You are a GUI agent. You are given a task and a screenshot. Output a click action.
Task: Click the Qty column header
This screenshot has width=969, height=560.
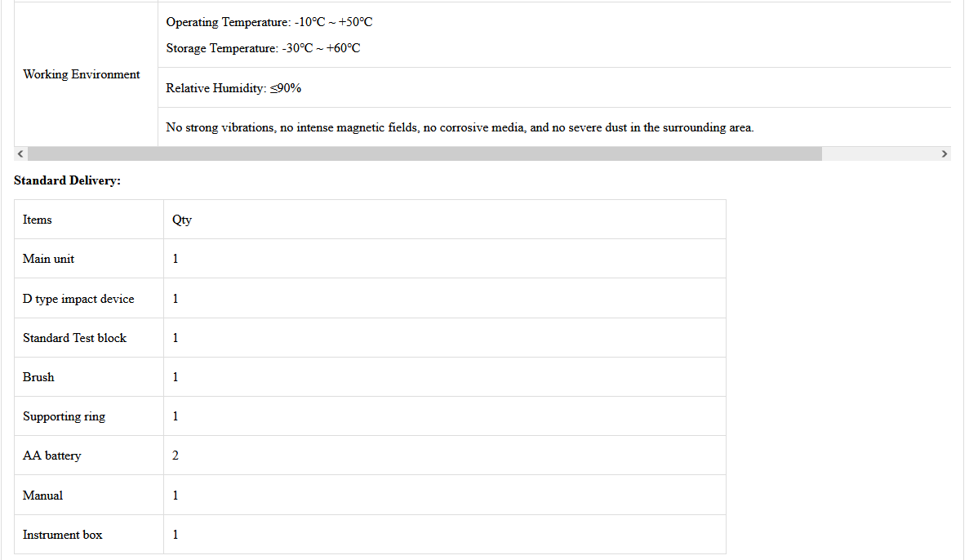182,220
